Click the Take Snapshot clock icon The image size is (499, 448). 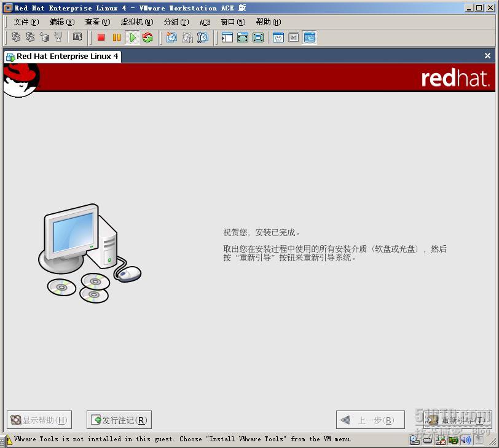pos(172,37)
